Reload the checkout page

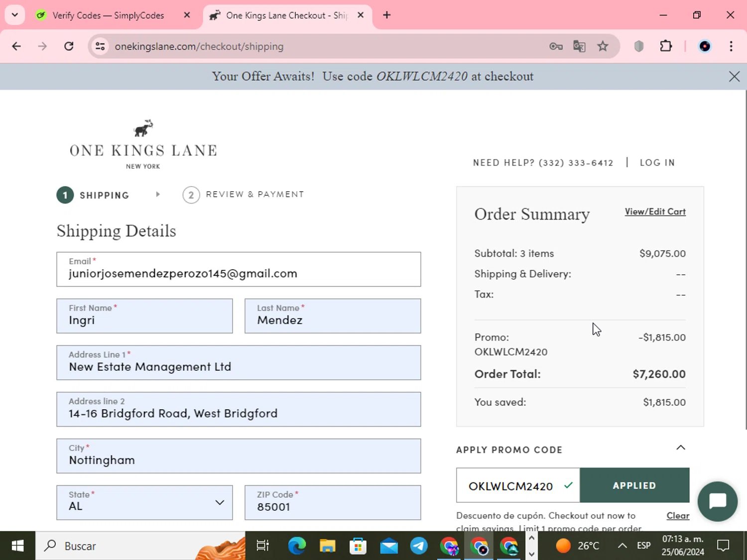pos(69,46)
